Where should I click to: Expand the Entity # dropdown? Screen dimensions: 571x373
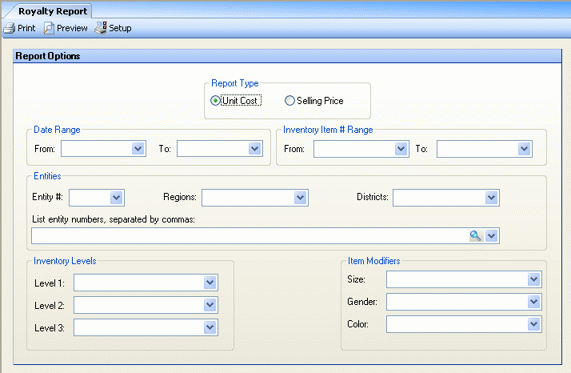(x=117, y=197)
